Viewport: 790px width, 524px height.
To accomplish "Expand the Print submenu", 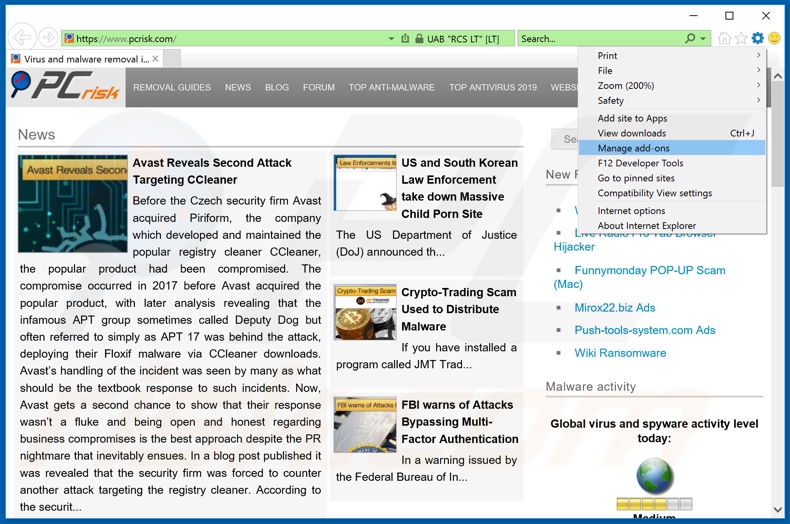I will [x=672, y=55].
